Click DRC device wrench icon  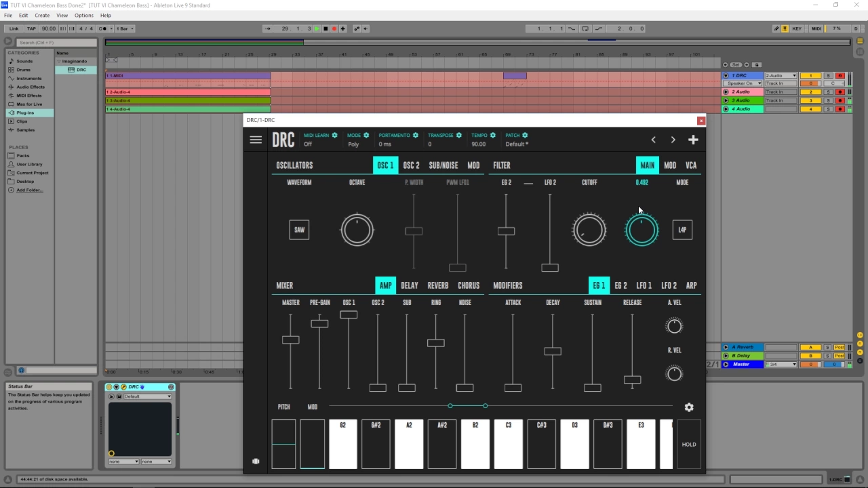tap(123, 387)
